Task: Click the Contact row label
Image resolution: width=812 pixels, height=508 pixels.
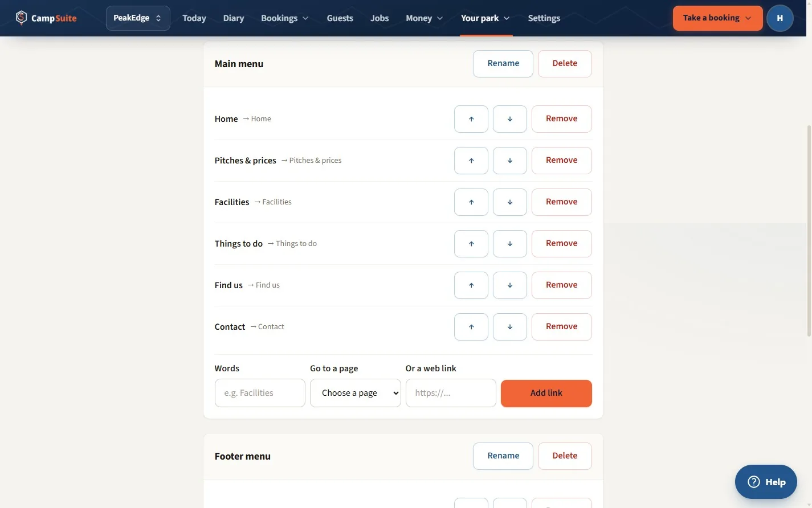Action: pos(230,327)
